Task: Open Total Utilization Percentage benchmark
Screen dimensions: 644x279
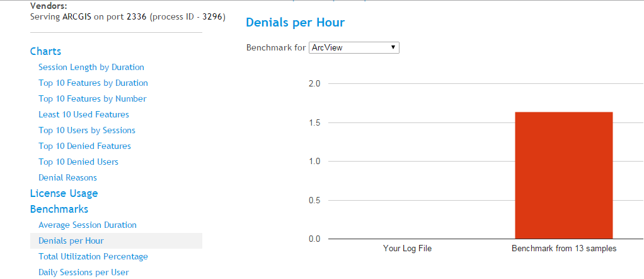Action: pos(93,256)
